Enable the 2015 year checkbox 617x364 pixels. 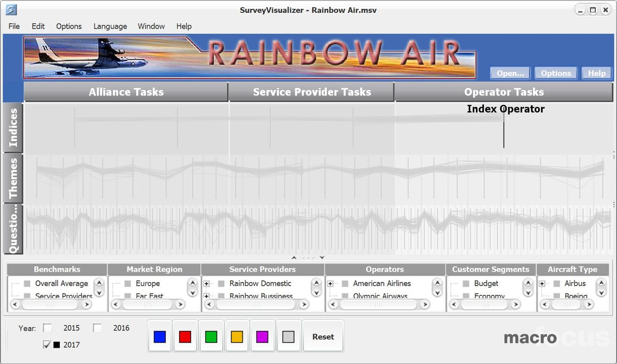click(x=47, y=328)
